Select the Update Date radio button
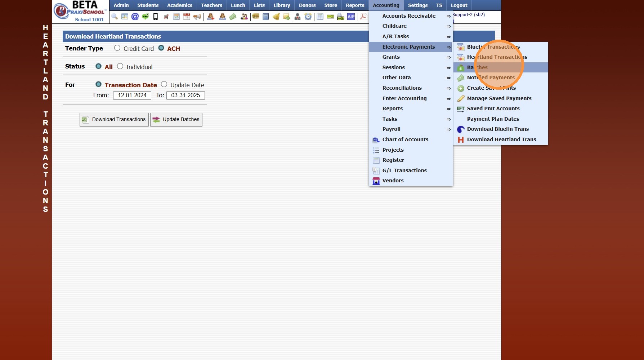644x360 pixels. coord(164,84)
